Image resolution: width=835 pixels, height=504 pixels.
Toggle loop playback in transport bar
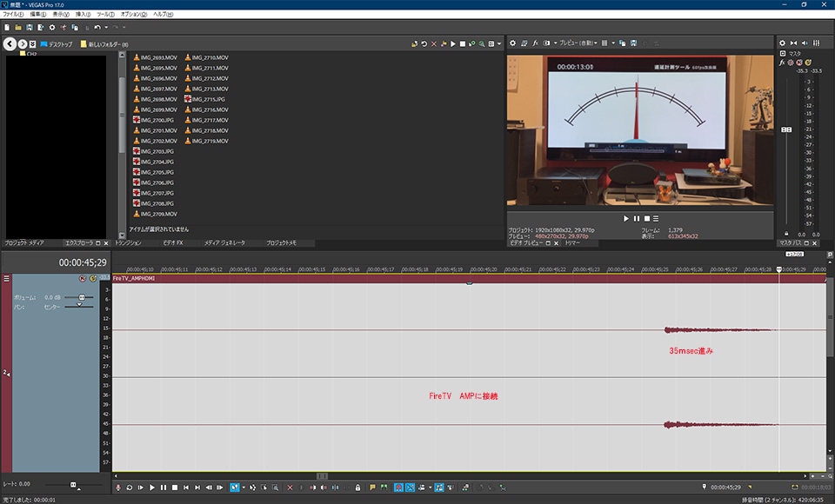[130, 487]
